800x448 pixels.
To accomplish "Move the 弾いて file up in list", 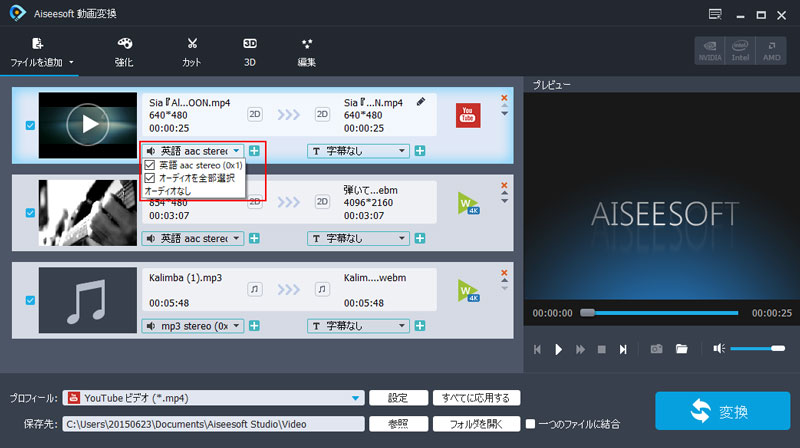I will click(504, 193).
